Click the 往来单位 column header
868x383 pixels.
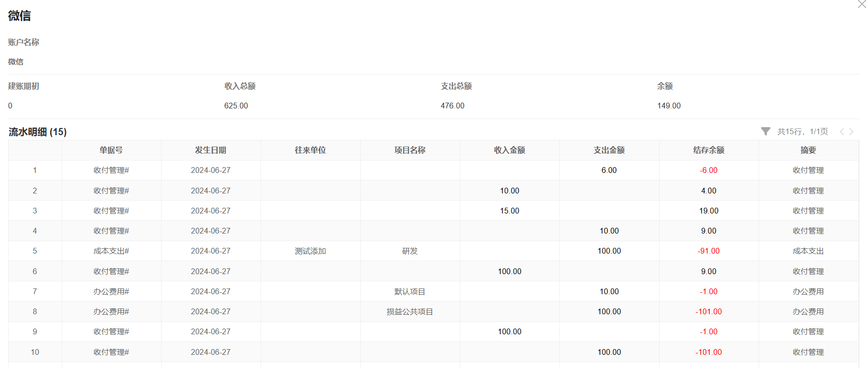click(x=310, y=150)
